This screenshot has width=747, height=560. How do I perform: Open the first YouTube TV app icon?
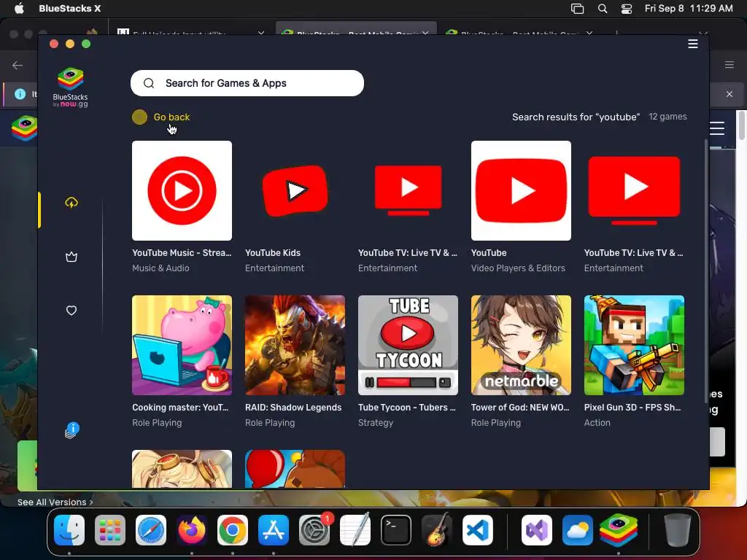tap(408, 190)
